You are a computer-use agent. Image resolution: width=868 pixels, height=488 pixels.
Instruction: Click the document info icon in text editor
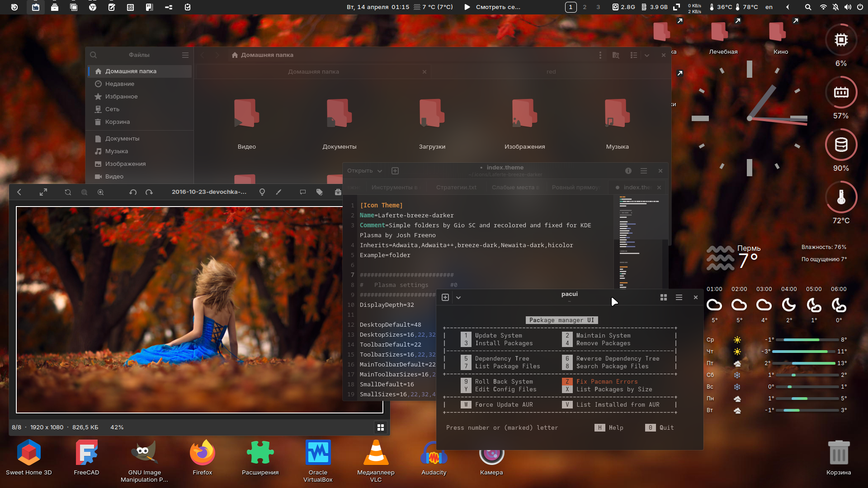628,171
